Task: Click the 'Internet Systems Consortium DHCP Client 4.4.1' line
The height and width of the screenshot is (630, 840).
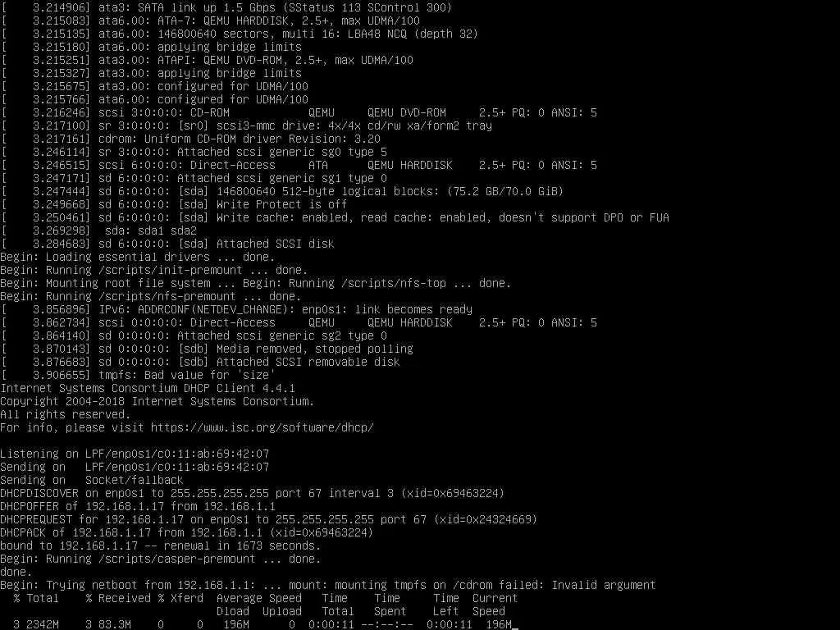Action: 148,388
